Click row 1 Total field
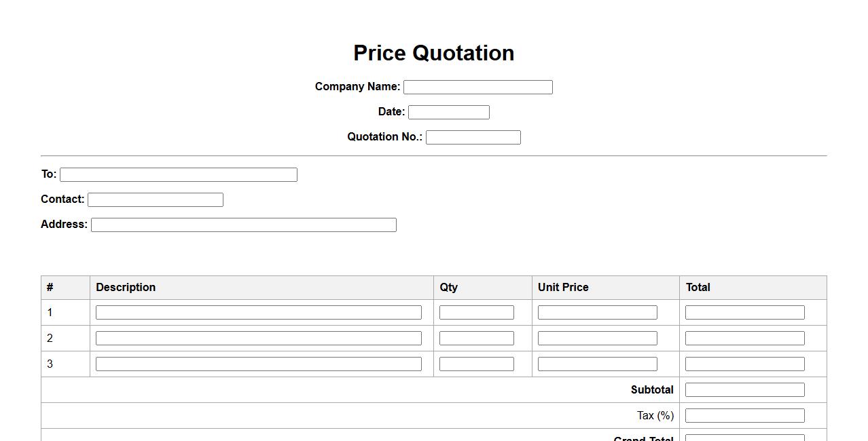868x441 pixels. click(744, 312)
